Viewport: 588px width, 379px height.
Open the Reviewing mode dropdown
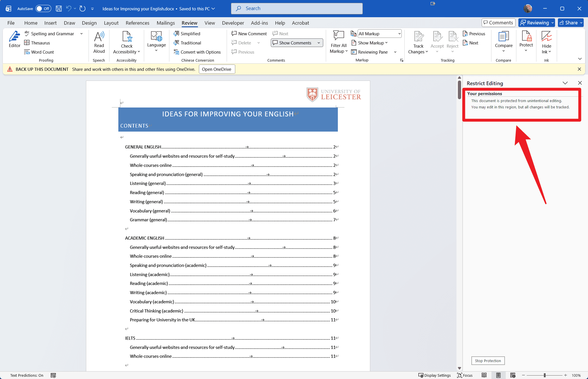click(x=536, y=23)
